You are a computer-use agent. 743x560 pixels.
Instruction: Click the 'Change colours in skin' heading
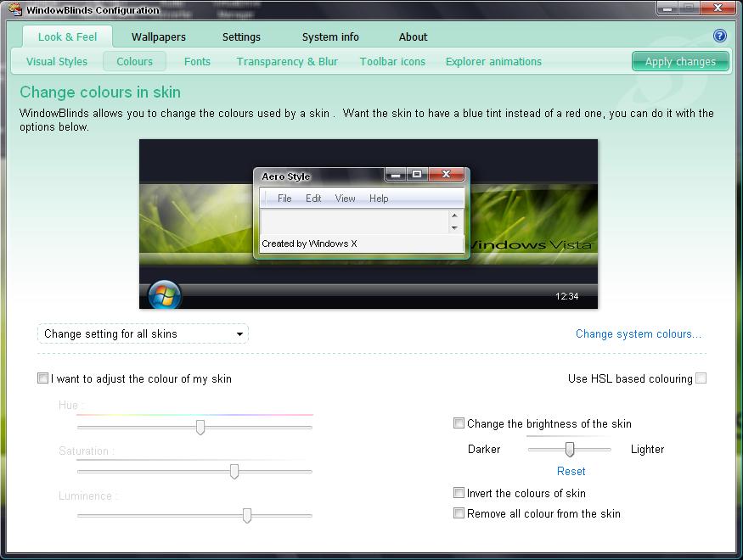pyautogui.click(x=100, y=92)
